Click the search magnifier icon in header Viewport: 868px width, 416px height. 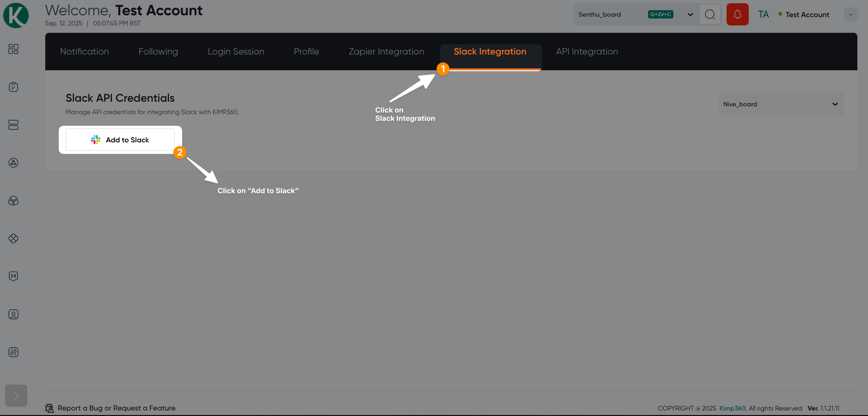[x=709, y=14]
